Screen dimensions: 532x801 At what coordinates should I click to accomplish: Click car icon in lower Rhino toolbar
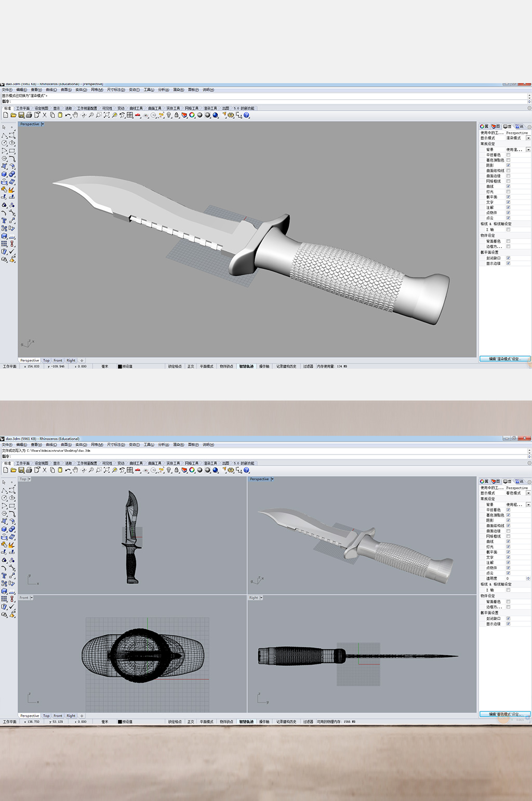point(138,470)
